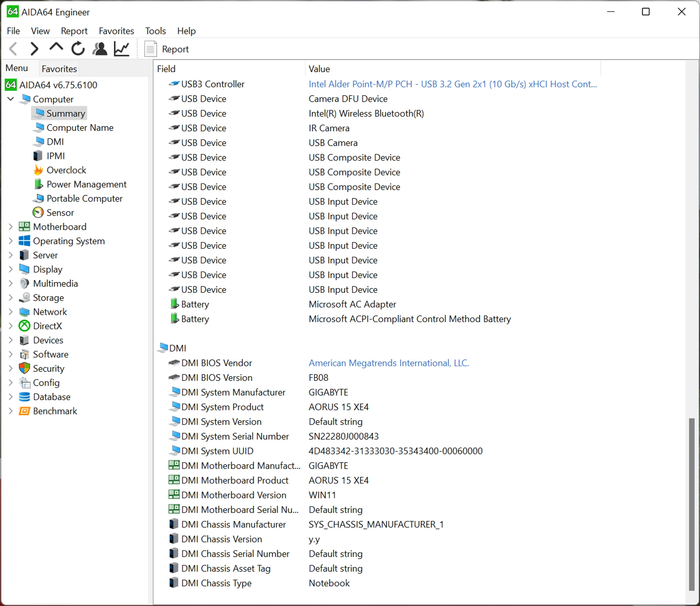Select the Sensor gauge icon
This screenshot has width=700, height=606.
coord(38,213)
